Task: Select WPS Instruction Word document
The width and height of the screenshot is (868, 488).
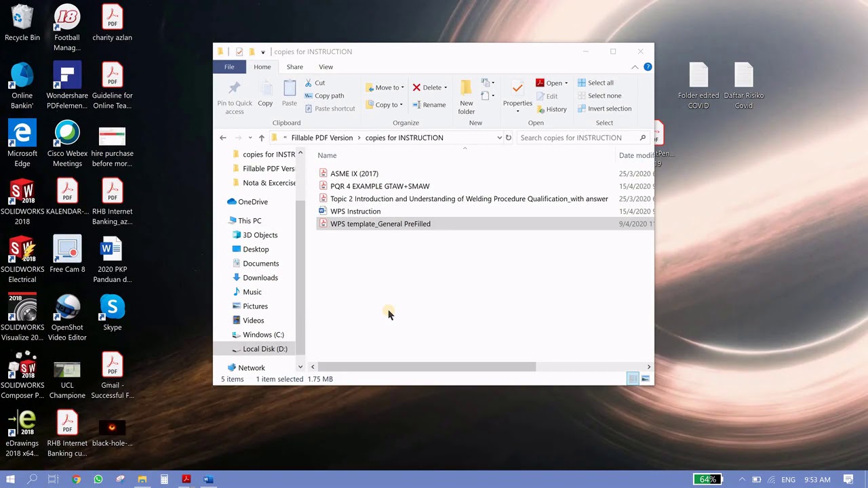Action: point(355,211)
